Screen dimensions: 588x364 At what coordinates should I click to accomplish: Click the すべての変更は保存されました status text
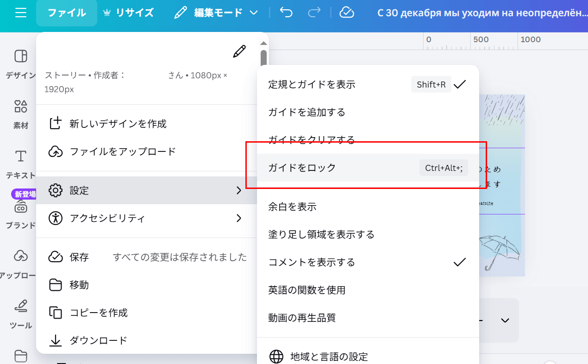click(x=180, y=257)
